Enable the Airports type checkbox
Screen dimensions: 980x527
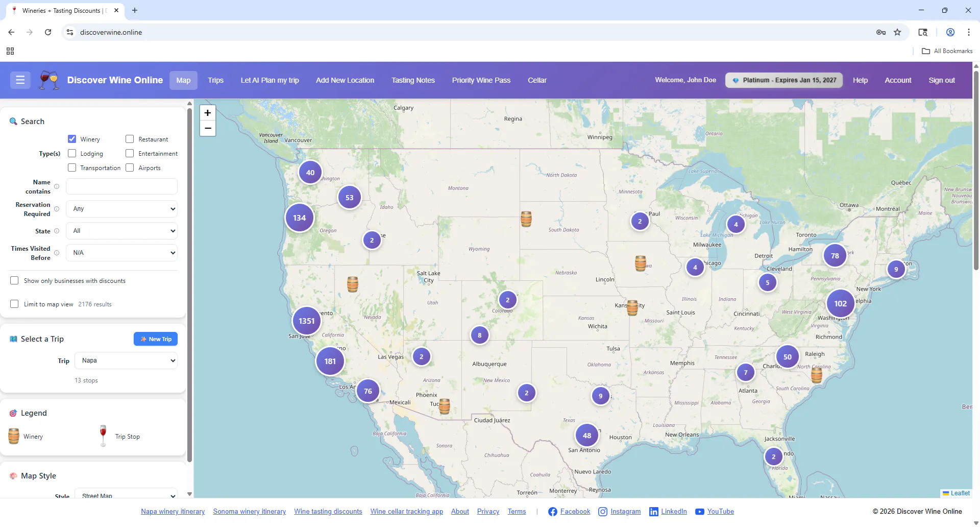(130, 167)
